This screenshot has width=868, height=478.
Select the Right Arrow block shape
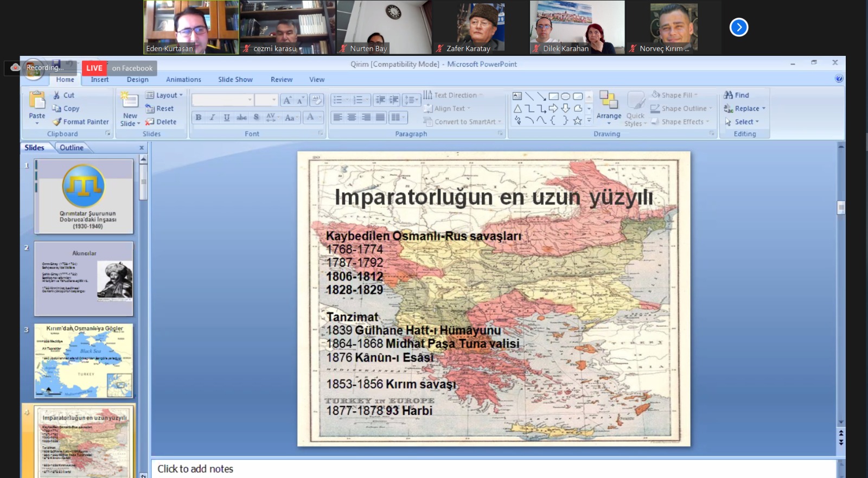pyautogui.click(x=553, y=109)
